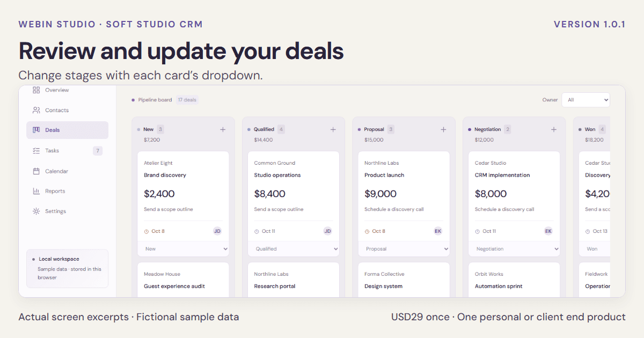Click the $12,000 Negotiation column total
Screen dimensions: 644x338
click(484, 140)
